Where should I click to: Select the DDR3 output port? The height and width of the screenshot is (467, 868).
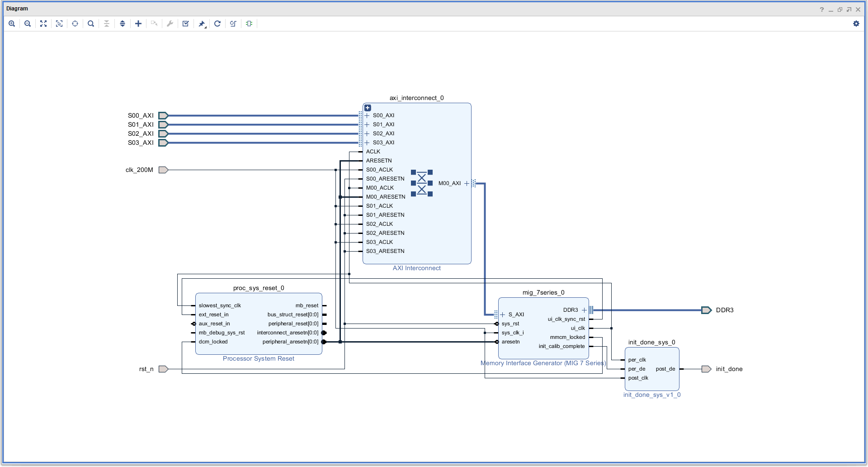click(x=706, y=310)
